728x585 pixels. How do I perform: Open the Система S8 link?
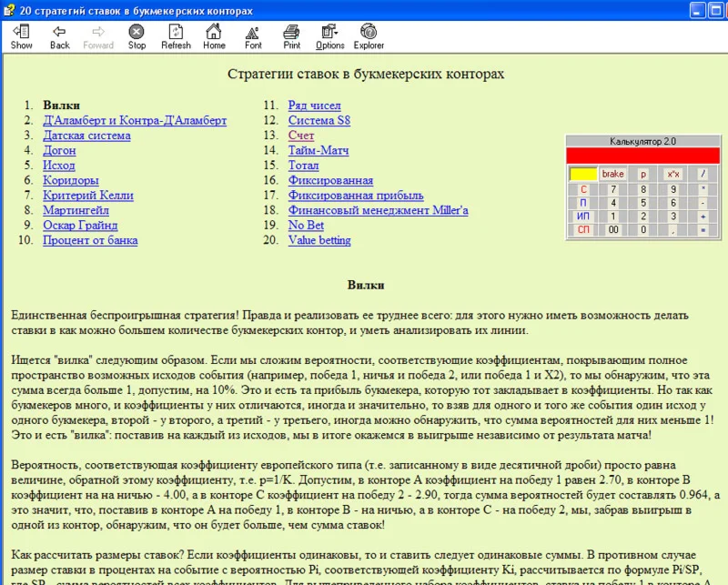(319, 120)
